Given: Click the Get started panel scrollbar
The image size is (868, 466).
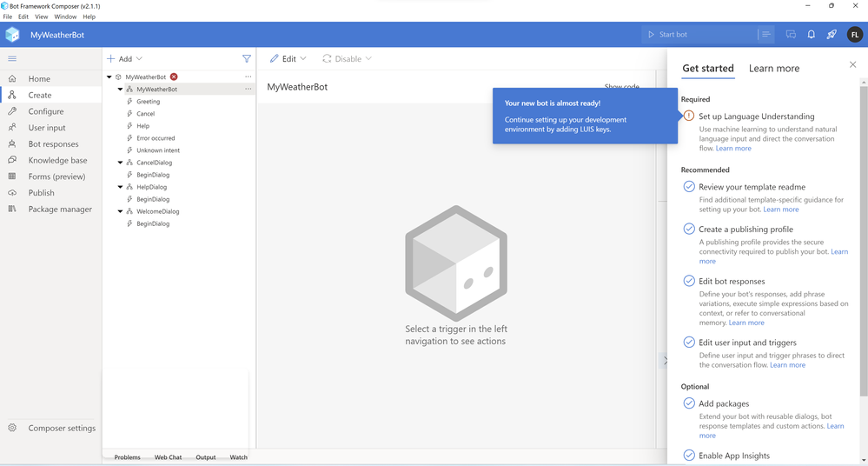Looking at the screenshot, I should (864, 241).
